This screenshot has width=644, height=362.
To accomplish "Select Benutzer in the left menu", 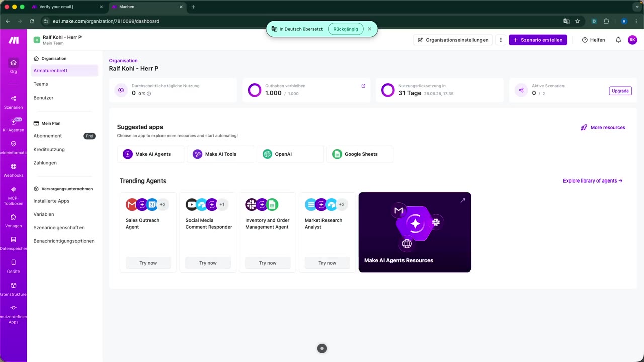I will [43, 98].
